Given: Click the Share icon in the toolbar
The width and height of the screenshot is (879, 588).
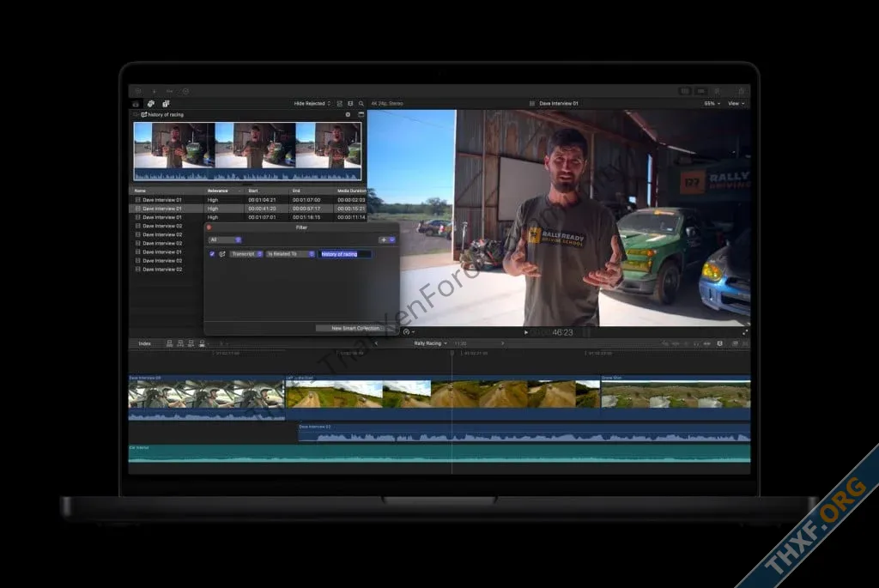Looking at the screenshot, I should coord(742,90).
